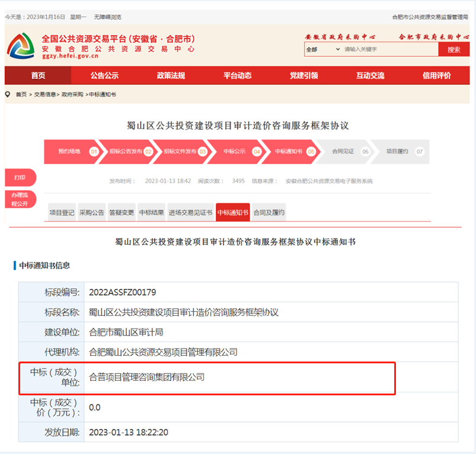Open 安徽省政府采购中心 link

[340, 37]
